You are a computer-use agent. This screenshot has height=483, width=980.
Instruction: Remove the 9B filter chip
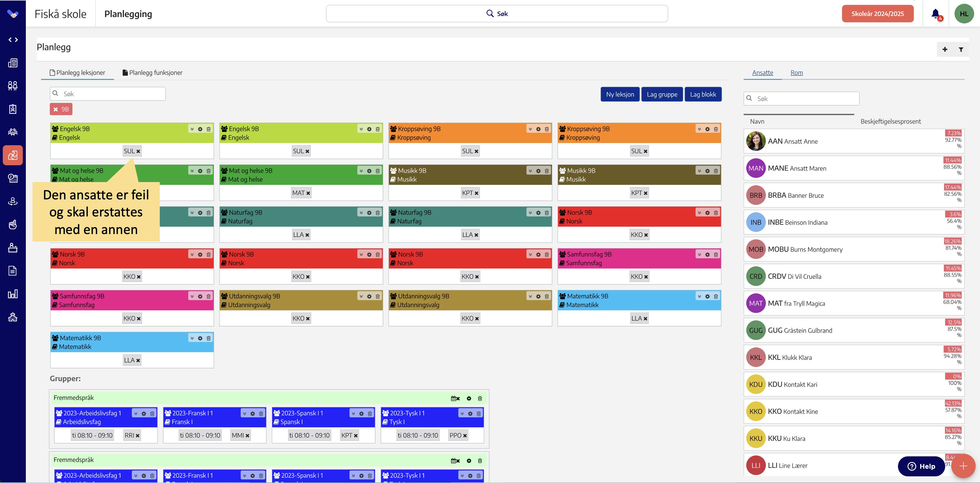coord(56,109)
